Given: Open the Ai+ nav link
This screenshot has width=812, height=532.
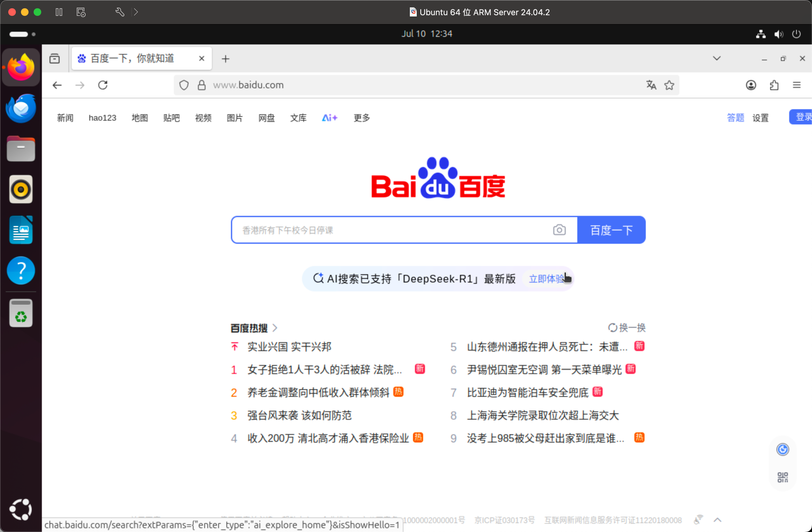Looking at the screenshot, I should click(x=330, y=118).
